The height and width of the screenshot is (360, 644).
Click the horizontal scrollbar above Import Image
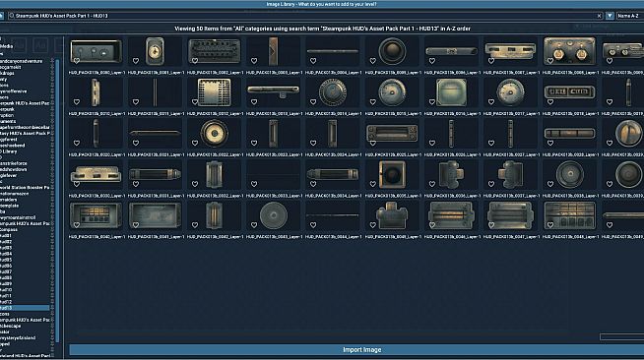click(x=621, y=337)
